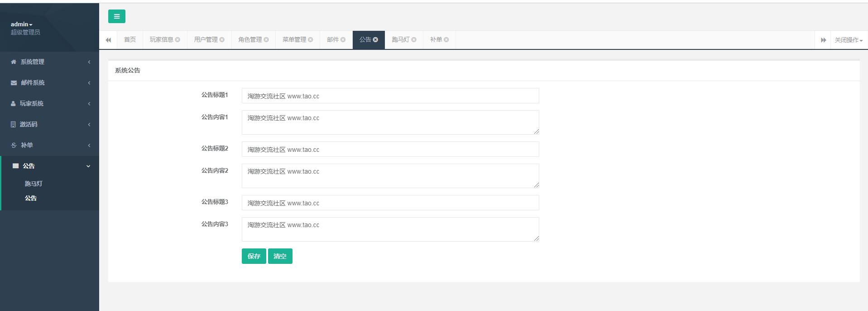Close the active 公告 tab with its x icon

coord(375,40)
